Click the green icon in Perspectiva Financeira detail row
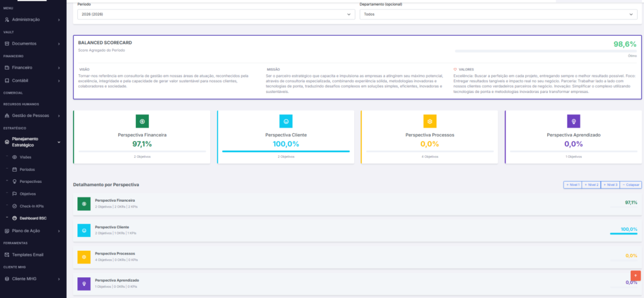 84,204
